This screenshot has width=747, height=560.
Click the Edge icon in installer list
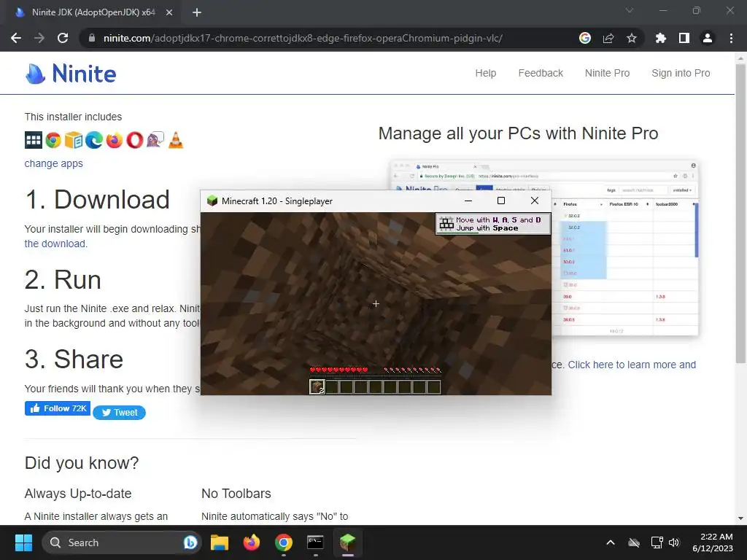pos(94,140)
